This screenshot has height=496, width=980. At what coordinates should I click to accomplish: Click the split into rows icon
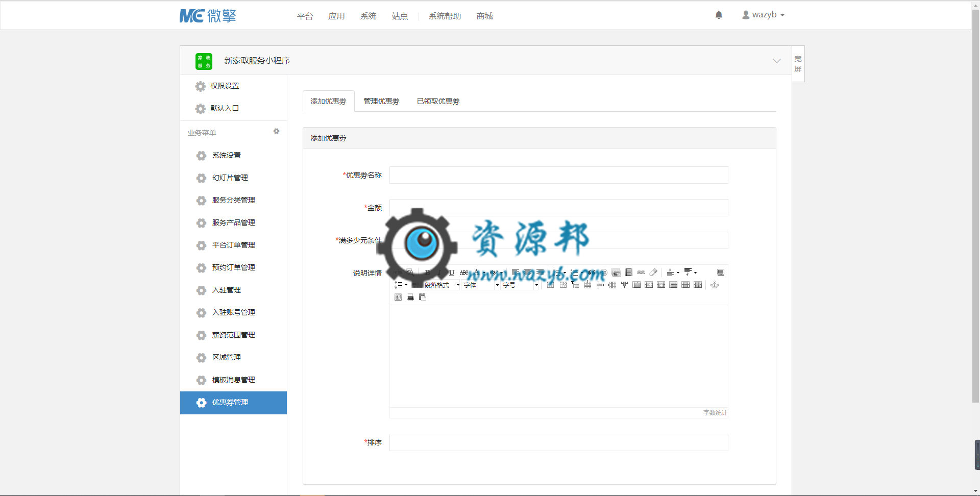[x=685, y=285]
